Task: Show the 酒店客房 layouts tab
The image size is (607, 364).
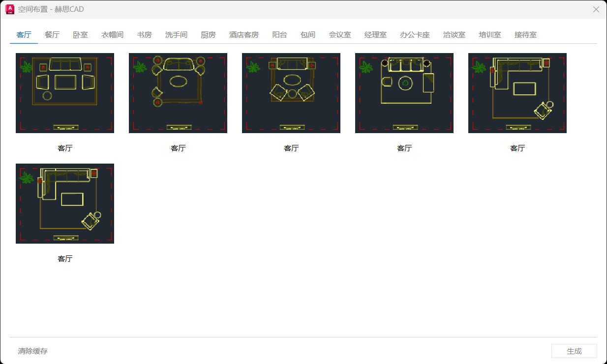Action: pos(243,35)
